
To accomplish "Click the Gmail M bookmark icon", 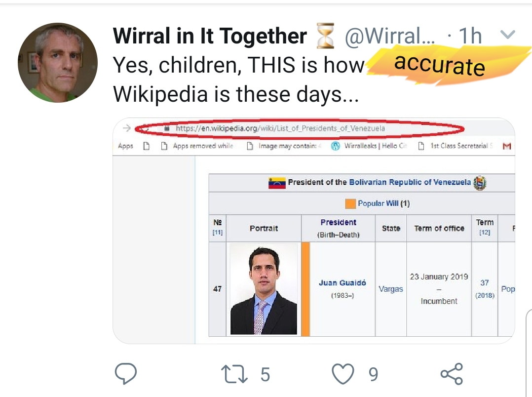I will [x=506, y=146].
